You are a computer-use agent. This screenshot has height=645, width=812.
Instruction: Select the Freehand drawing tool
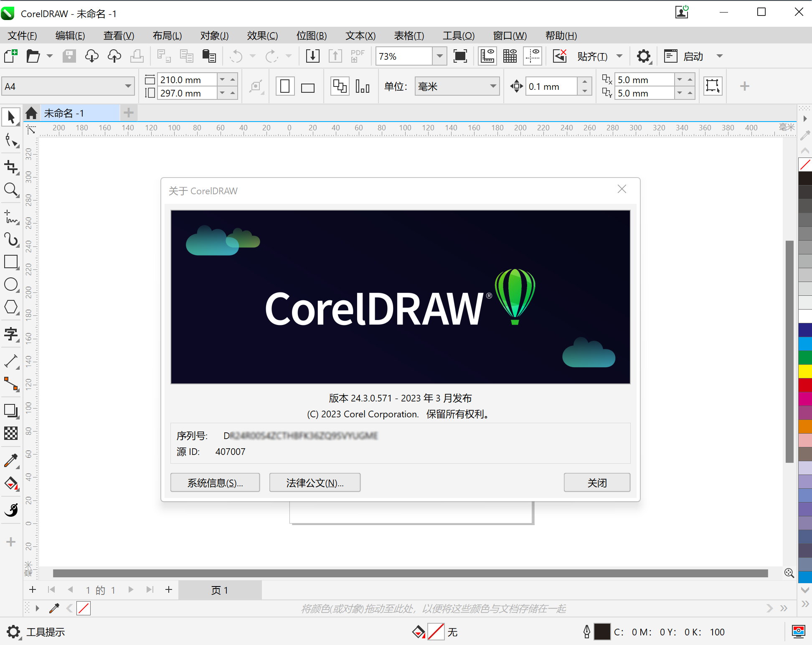pos(11,217)
